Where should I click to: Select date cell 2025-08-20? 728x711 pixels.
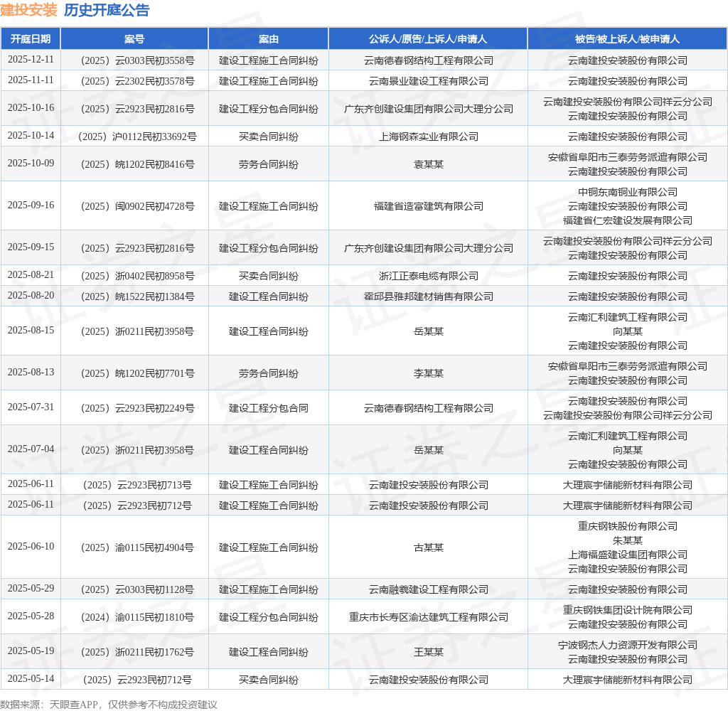(x=31, y=295)
